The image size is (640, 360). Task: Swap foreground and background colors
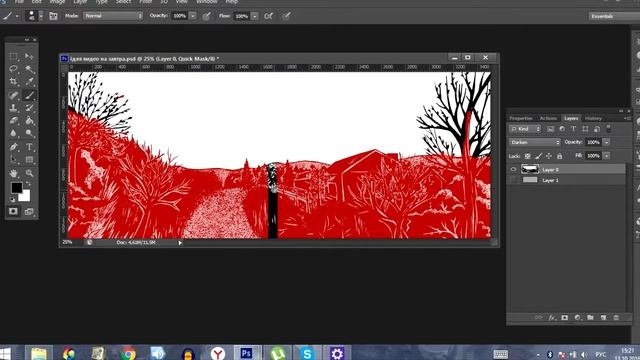coord(28,184)
